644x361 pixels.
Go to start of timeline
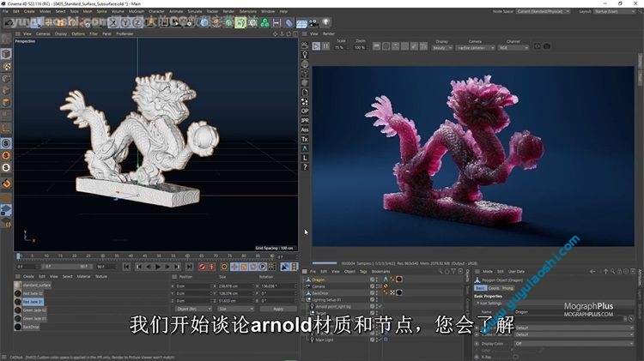[x=126, y=267]
